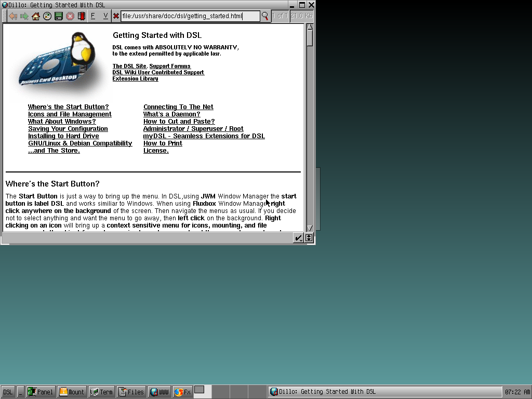This screenshot has width=532, height=399.
Task: Stop loading via the red stop icon
Action: click(x=70, y=16)
